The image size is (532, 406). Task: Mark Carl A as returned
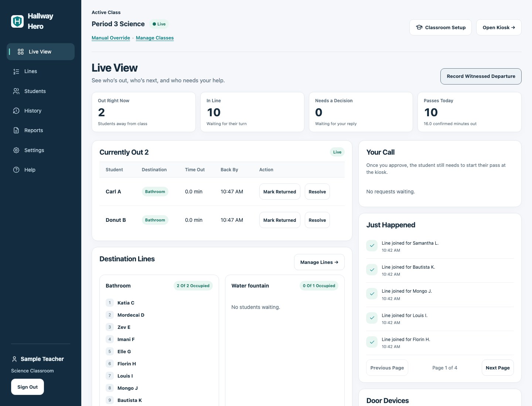coord(280,192)
